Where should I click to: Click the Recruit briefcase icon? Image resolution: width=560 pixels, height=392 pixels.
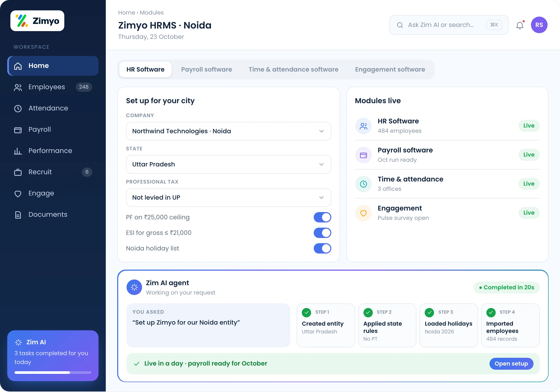(x=18, y=172)
